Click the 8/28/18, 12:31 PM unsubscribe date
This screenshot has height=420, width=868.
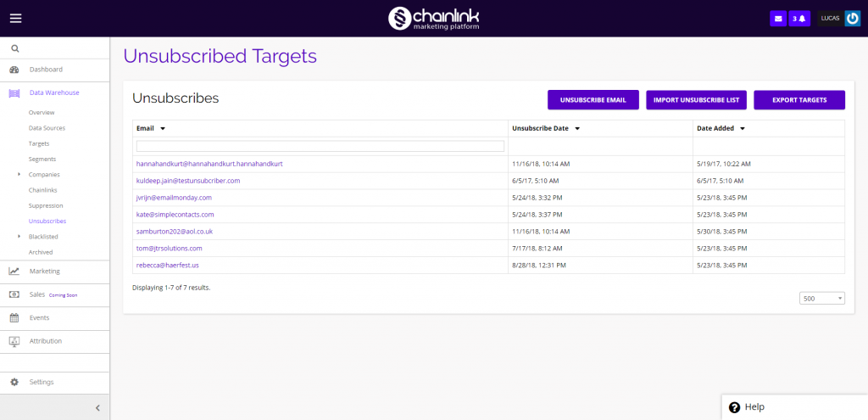pyautogui.click(x=539, y=266)
